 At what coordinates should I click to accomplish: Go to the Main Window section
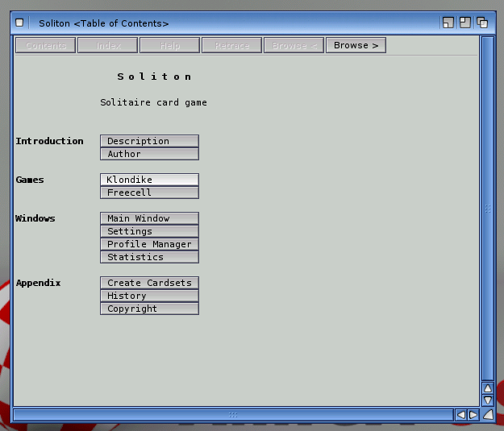[x=149, y=218]
